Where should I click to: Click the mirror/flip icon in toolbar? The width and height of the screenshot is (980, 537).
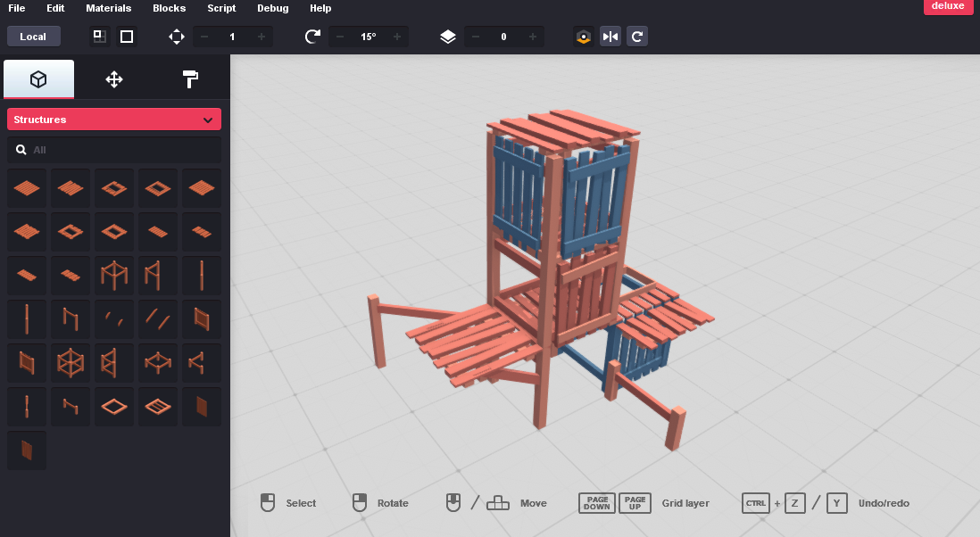(x=610, y=37)
